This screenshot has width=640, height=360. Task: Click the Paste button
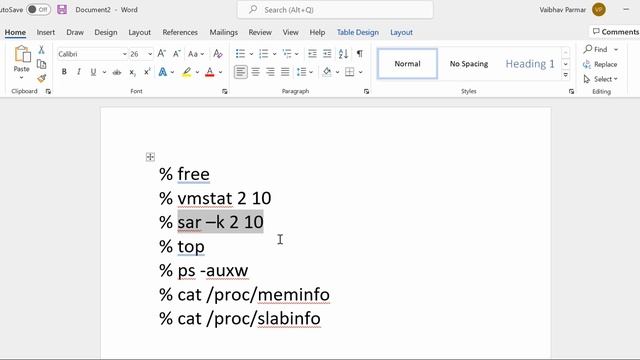click(x=22, y=59)
